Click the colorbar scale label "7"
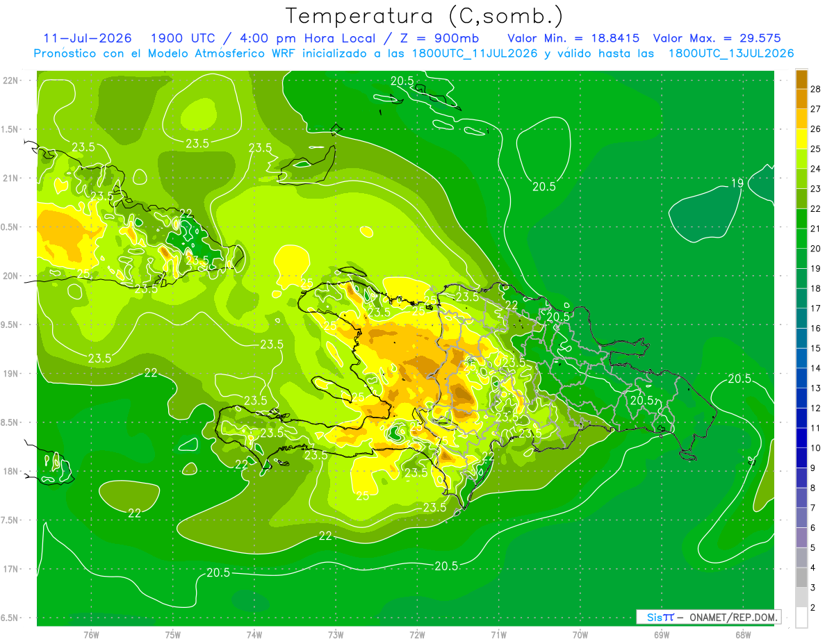The height and width of the screenshot is (644, 834). pyautogui.click(x=813, y=508)
